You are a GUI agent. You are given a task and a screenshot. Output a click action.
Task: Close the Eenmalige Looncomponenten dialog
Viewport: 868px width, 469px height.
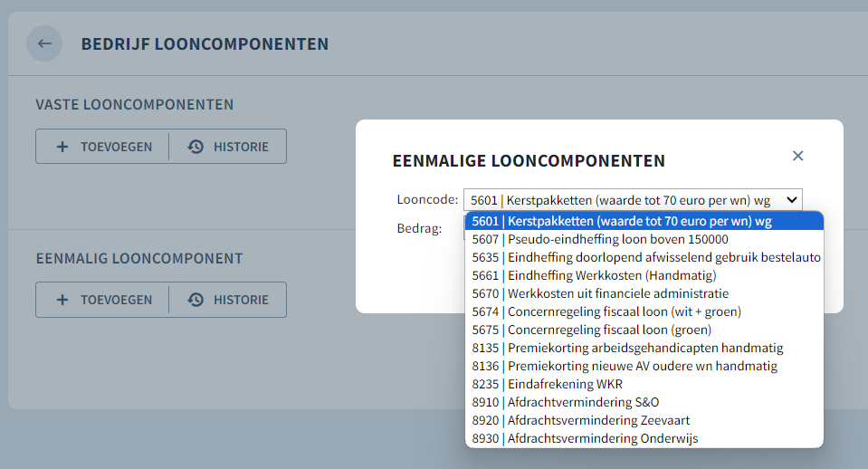(797, 156)
